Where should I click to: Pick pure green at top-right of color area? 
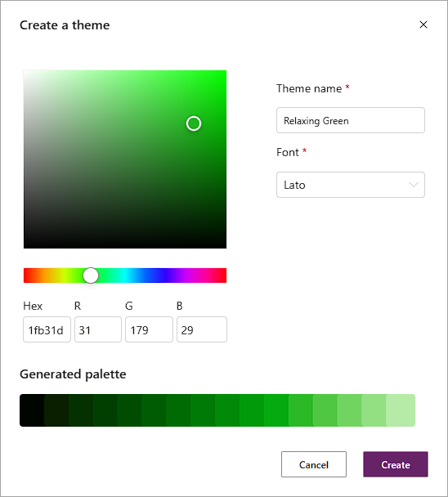224,73
